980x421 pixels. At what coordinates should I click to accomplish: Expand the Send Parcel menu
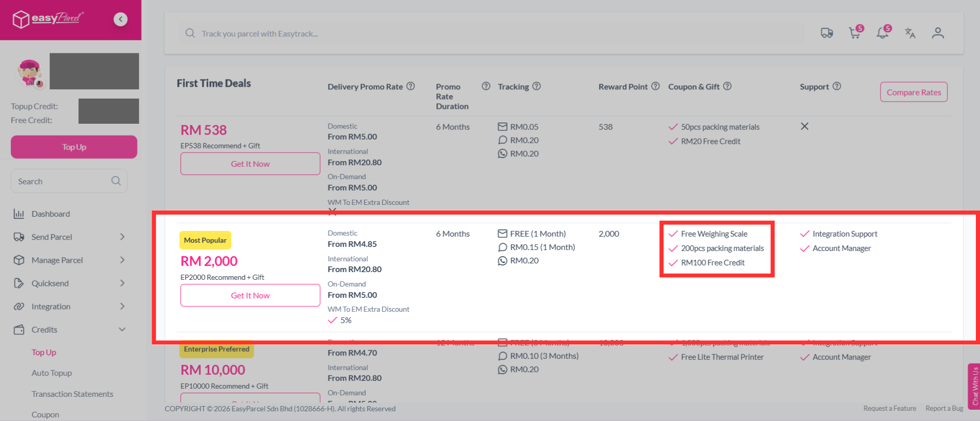coord(122,237)
